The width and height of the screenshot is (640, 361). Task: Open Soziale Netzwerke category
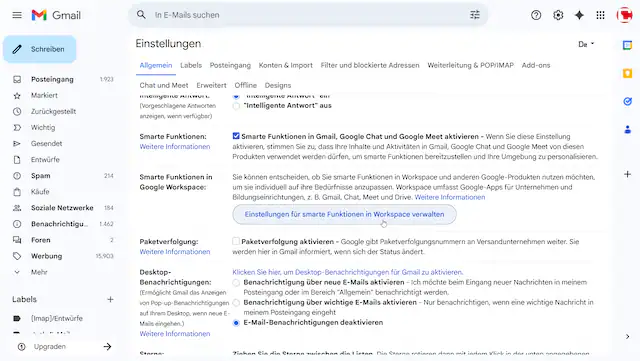[x=63, y=208]
